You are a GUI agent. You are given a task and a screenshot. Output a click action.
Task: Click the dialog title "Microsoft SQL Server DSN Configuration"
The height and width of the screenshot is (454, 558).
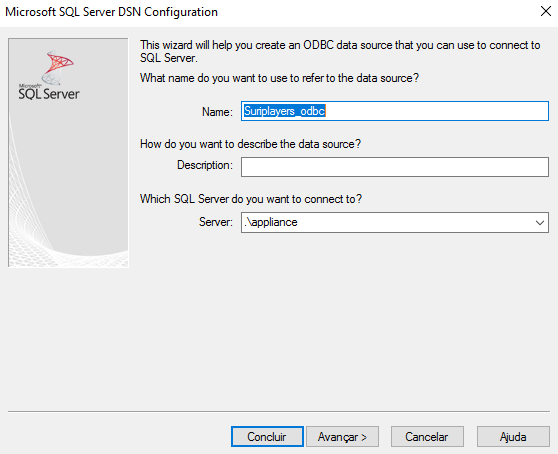(111, 12)
